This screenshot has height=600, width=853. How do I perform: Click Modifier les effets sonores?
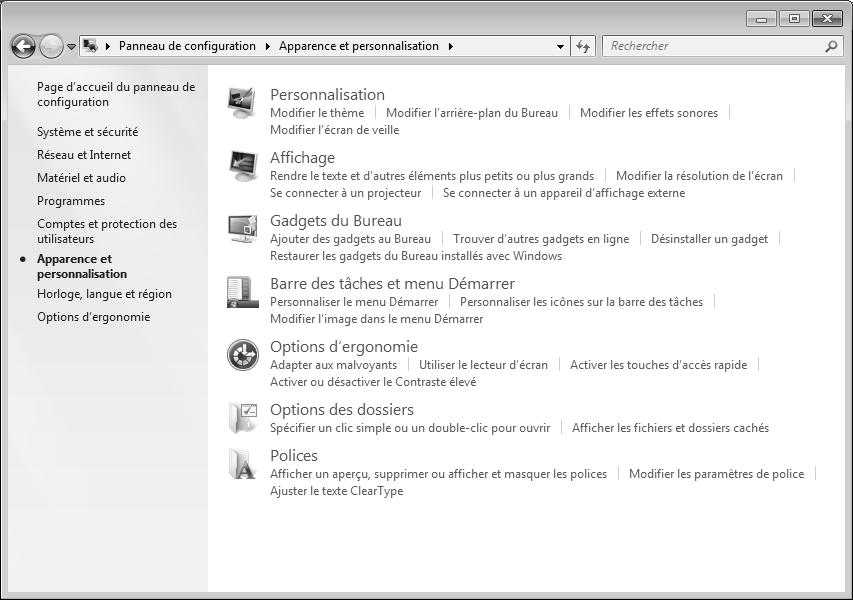click(648, 113)
